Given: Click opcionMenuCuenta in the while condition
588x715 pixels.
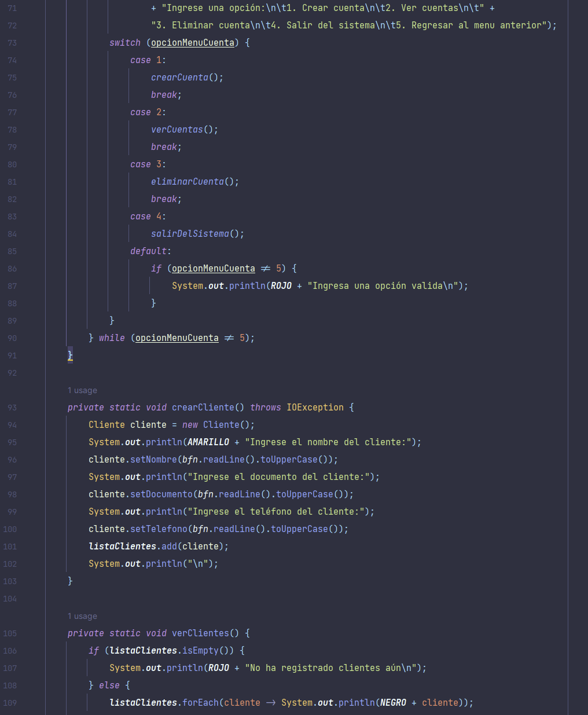Looking at the screenshot, I should (x=177, y=338).
